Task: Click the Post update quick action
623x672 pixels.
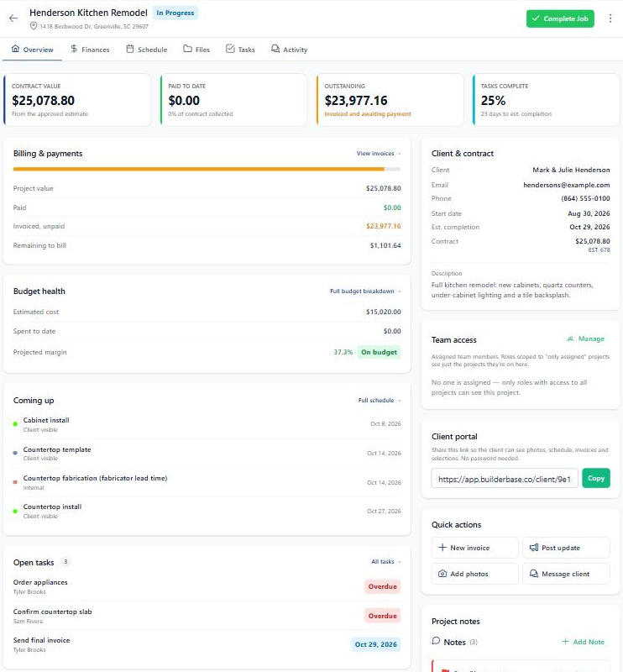Action: [566, 548]
